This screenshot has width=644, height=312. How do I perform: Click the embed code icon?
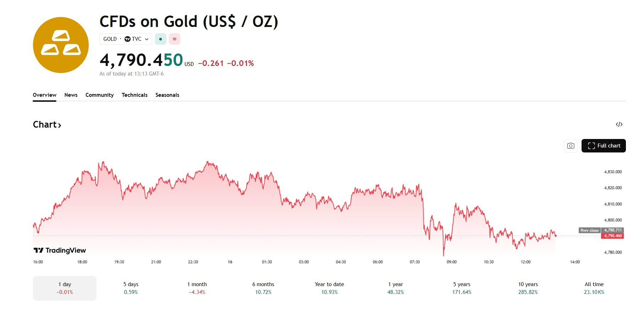(619, 124)
